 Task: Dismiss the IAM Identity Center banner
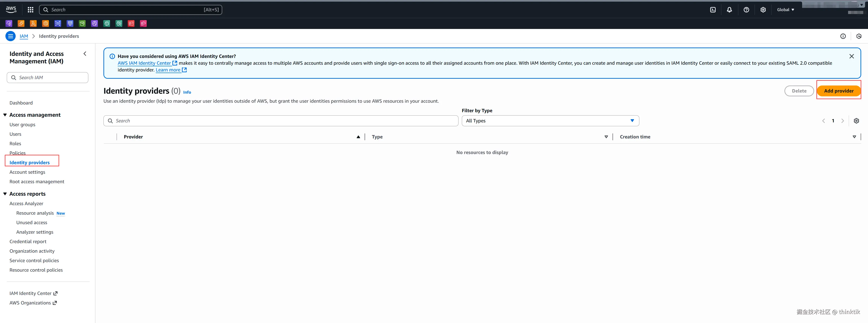pyautogui.click(x=851, y=56)
